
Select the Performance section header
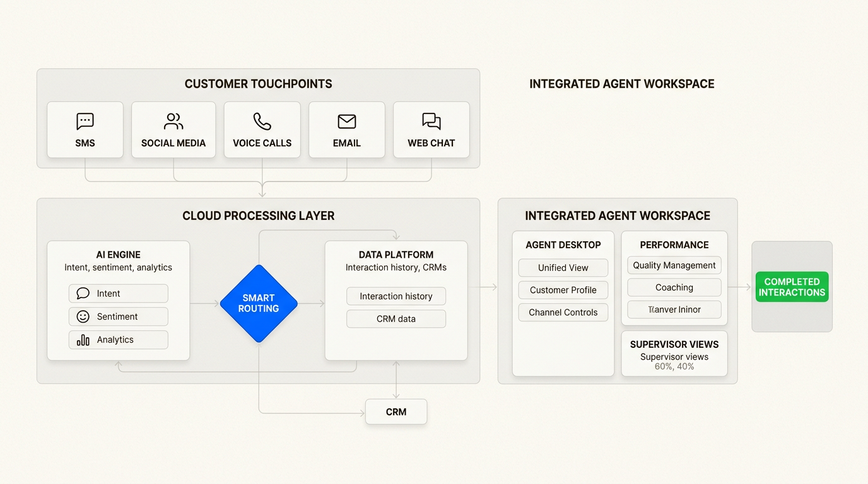click(x=674, y=245)
